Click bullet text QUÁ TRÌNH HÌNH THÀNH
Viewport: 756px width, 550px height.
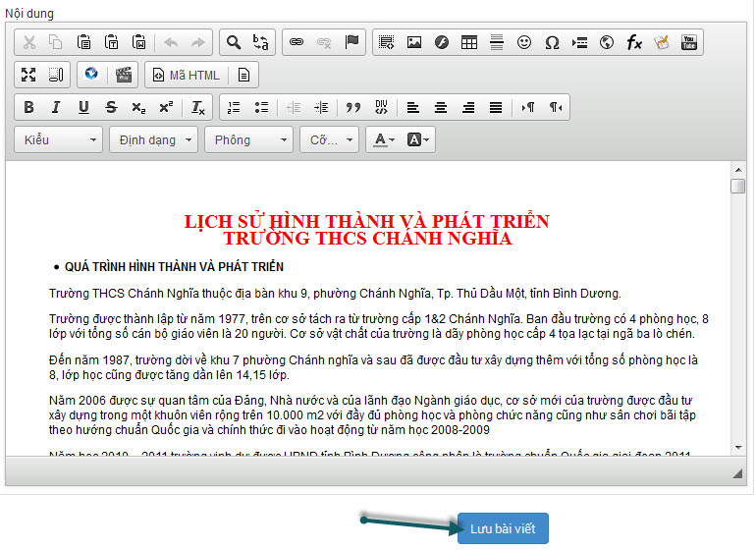coord(174,267)
